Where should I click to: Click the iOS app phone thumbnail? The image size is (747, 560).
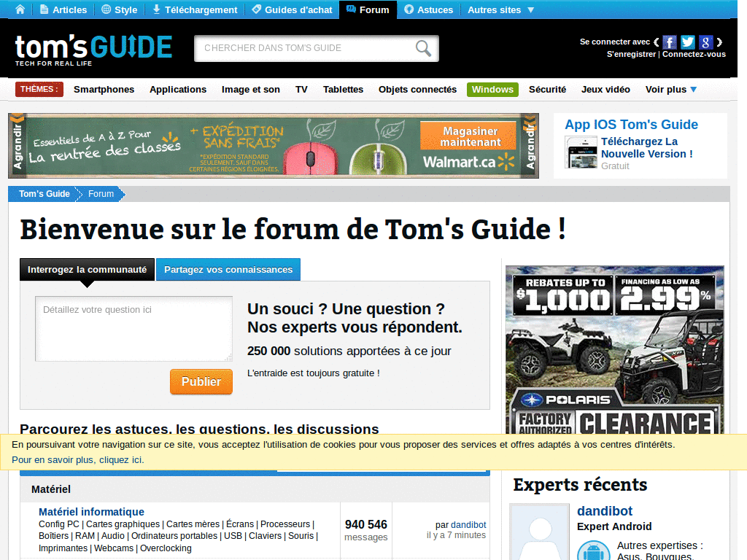point(581,152)
